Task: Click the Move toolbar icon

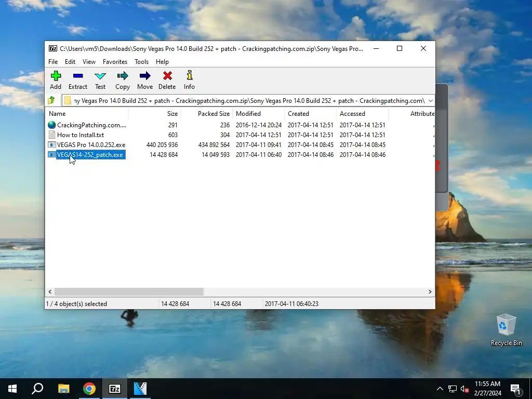Action: point(145,76)
